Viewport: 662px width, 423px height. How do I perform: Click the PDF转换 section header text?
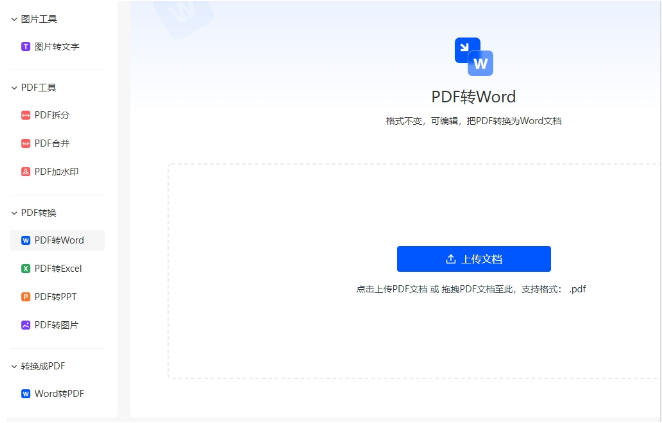[x=38, y=213]
